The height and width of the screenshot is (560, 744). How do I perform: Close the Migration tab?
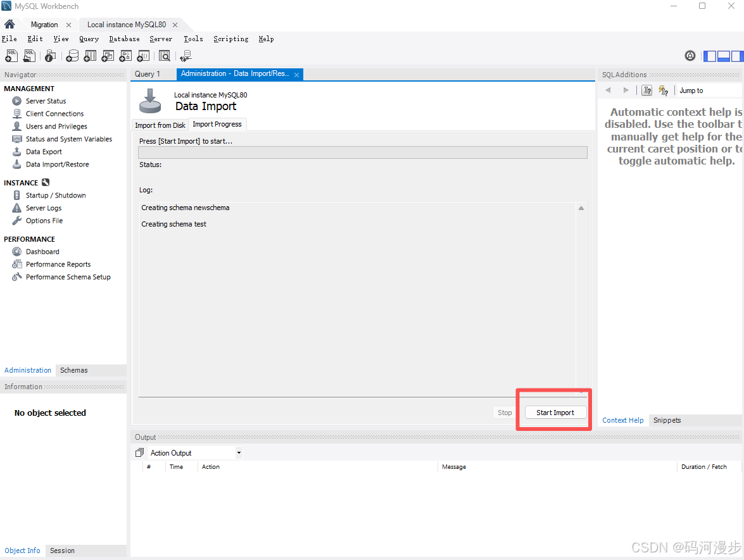(69, 25)
